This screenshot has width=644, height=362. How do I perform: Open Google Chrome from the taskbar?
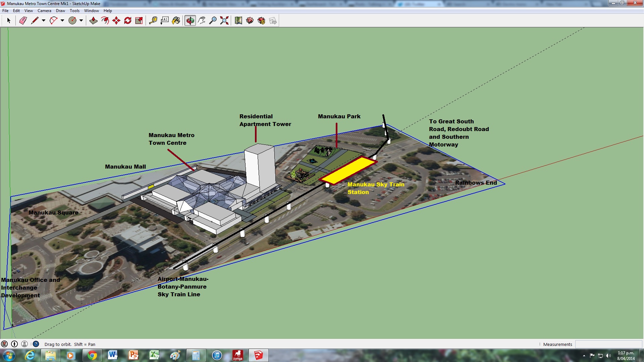[92, 355]
